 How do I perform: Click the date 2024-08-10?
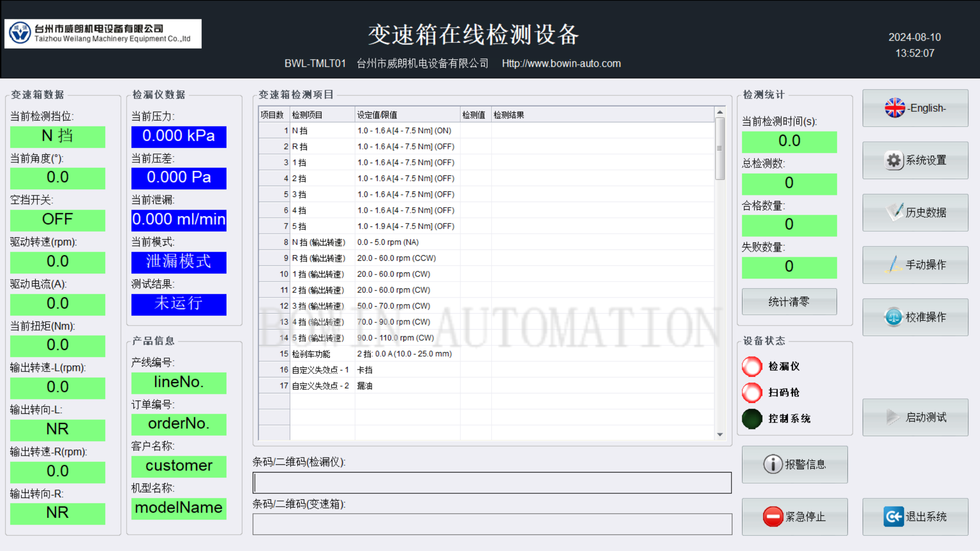914,37
